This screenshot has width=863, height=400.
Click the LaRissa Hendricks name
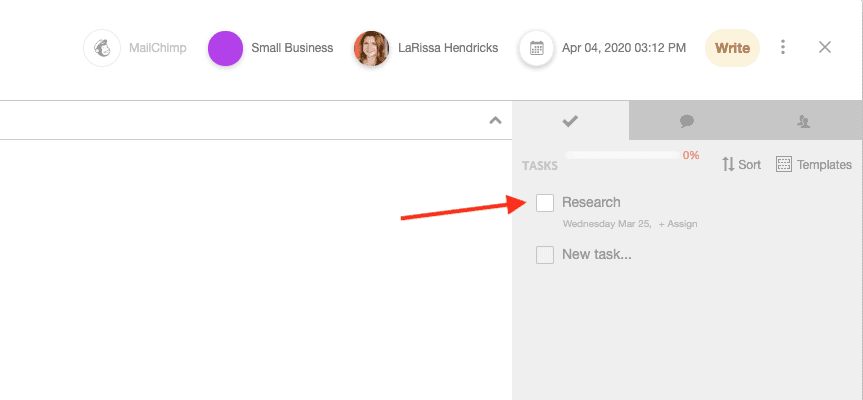coord(448,48)
